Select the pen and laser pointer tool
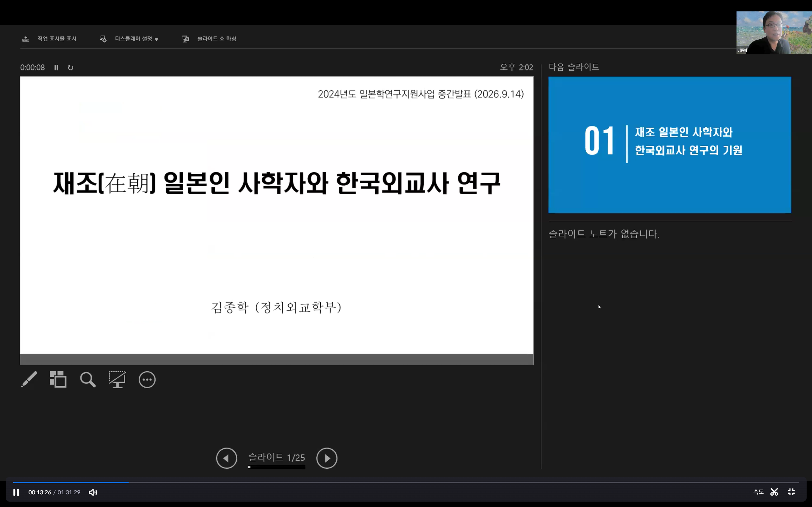 point(29,379)
